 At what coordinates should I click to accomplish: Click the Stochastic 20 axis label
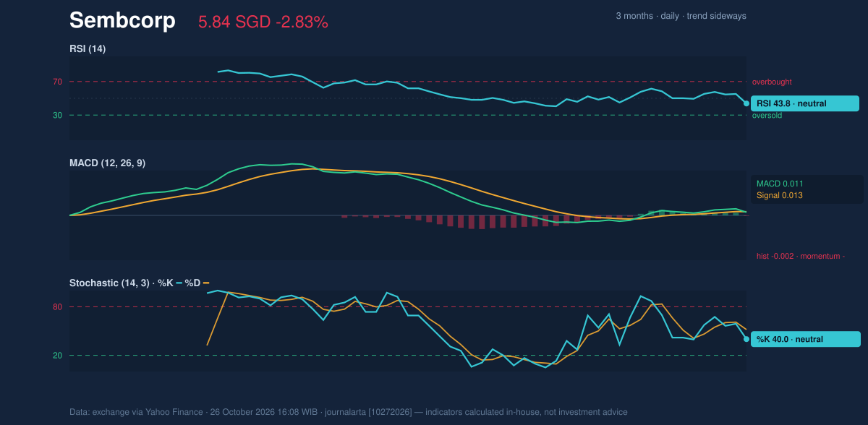click(x=57, y=355)
